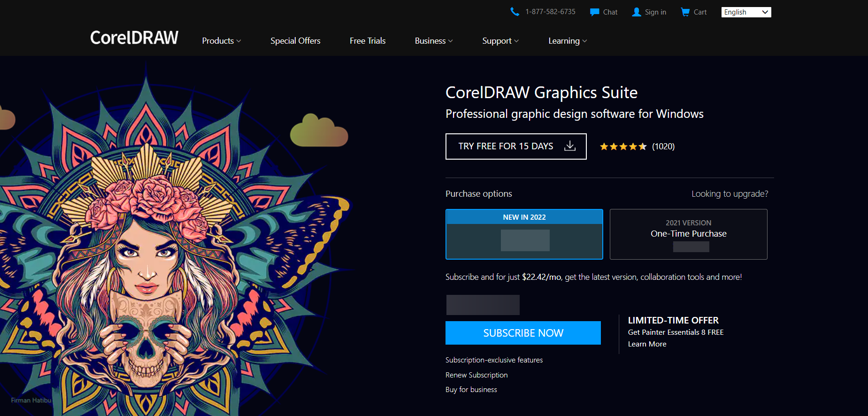This screenshot has height=416, width=868.
Task: Click Renew Subscription link
Action: 476,375
